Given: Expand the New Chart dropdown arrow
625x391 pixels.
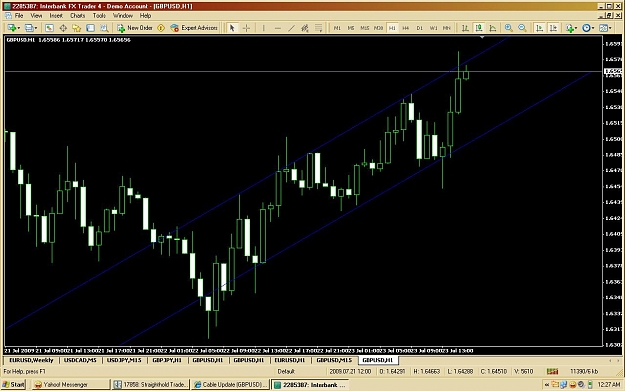Looking at the screenshot, I should (18, 28).
